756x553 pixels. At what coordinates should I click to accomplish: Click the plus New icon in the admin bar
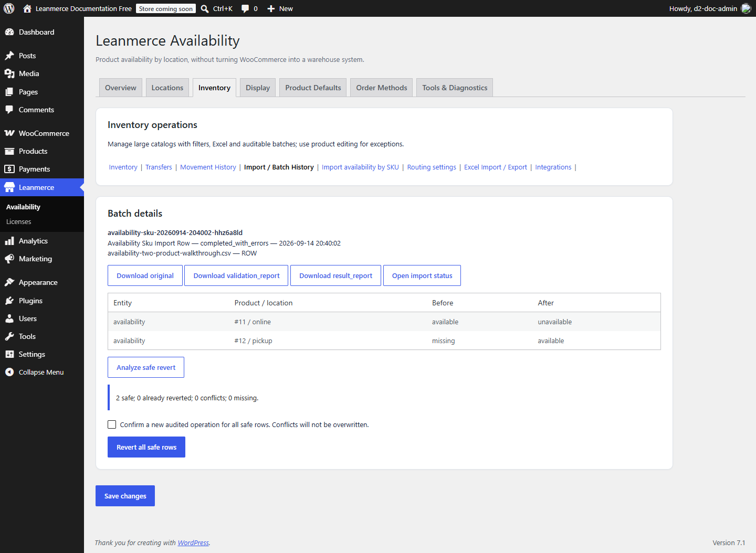[271, 9]
